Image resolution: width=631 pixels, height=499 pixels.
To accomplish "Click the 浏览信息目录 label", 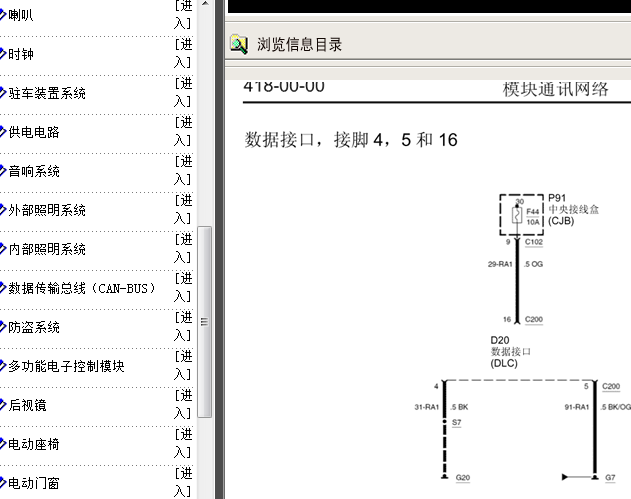I will [x=299, y=45].
